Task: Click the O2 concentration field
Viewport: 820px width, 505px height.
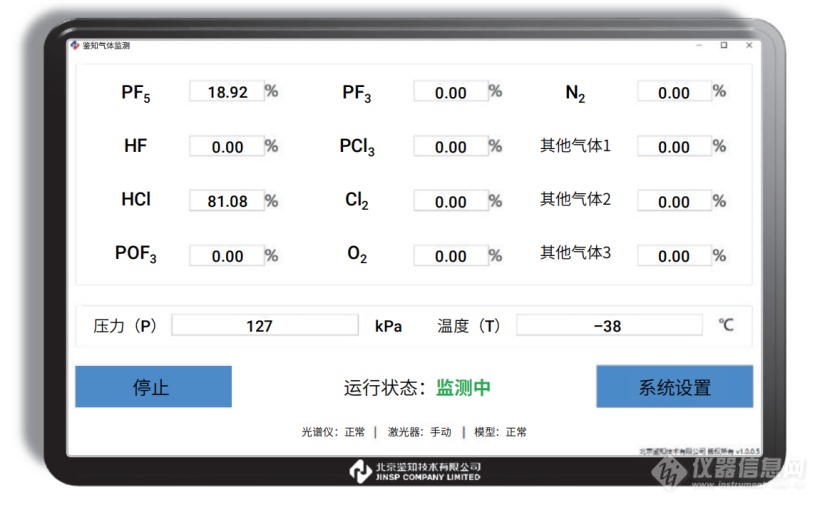Action: [450, 256]
